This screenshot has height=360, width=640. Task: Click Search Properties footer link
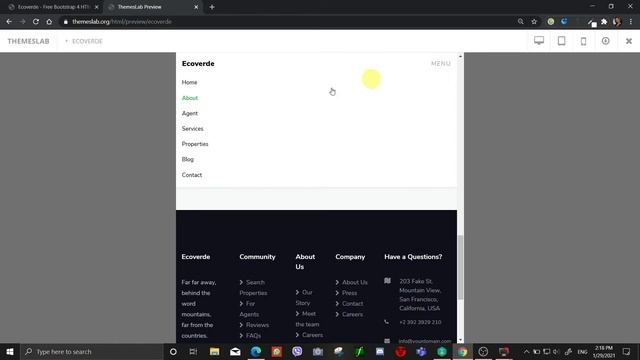coord(253,288)
